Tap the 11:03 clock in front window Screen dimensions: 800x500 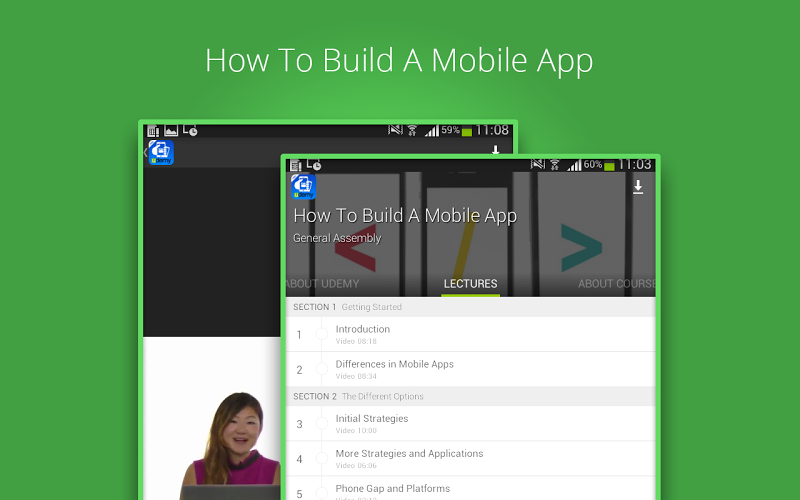635,164
